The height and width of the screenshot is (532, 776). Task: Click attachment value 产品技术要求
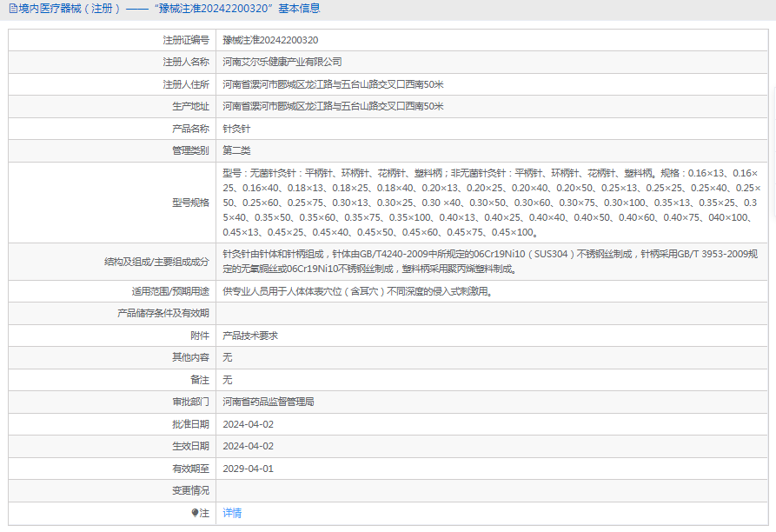pyautogui.click(x=250, y=336)
